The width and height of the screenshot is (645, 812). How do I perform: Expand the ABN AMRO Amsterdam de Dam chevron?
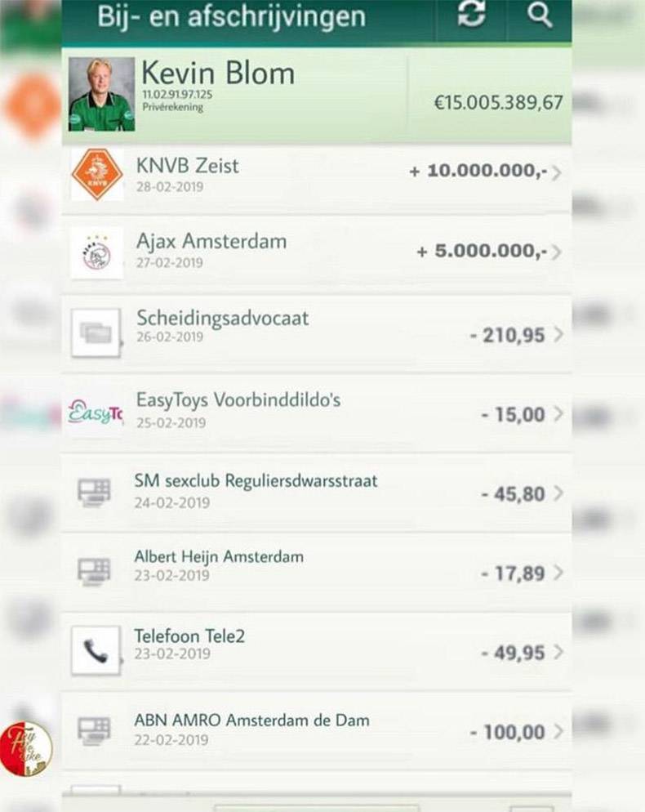click(x=558, y=732)
